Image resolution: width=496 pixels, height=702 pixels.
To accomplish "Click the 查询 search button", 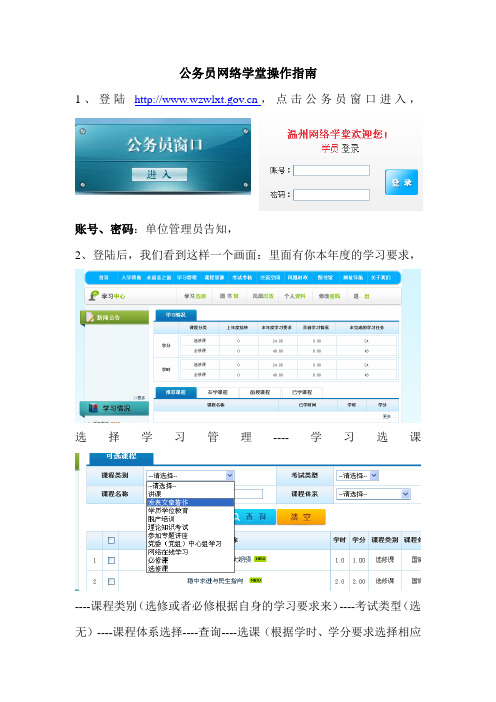I will [x=254, y=517].
